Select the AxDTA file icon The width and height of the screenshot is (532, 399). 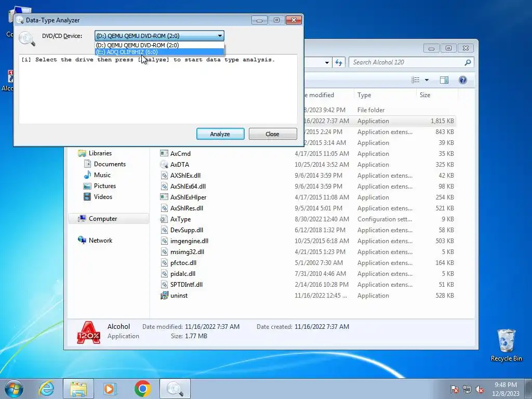164,165
